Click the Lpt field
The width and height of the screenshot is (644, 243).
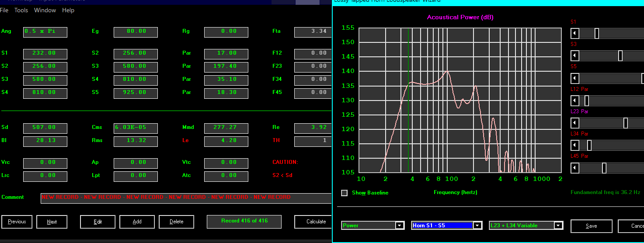136,176
